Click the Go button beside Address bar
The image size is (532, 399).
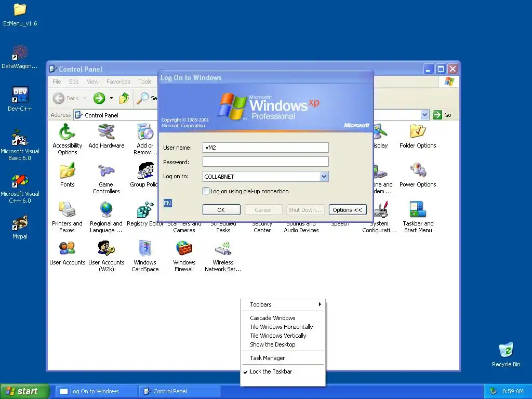(x=442, y=115)
